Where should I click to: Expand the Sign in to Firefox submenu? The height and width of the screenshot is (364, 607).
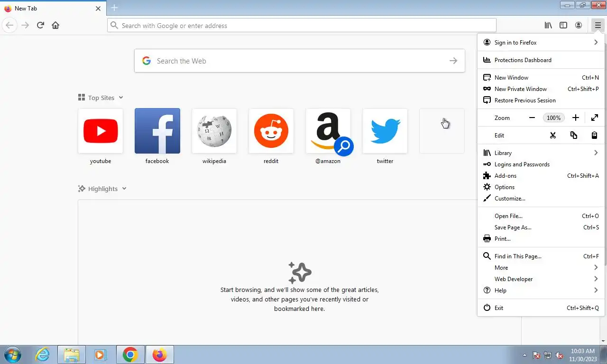click(541, 42)
